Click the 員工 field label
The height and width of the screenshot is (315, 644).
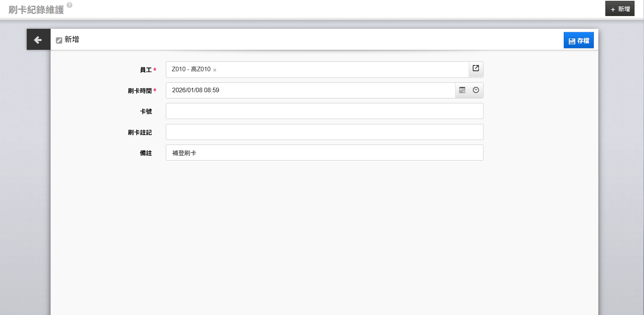coord(146,70)
